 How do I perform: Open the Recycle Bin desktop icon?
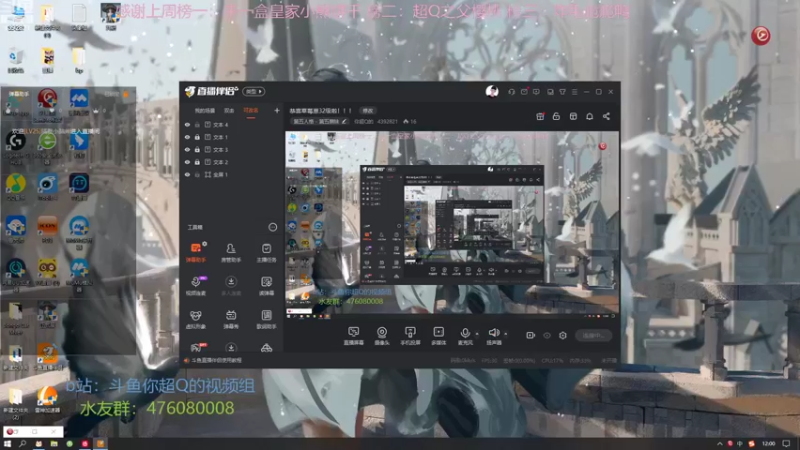16,61
